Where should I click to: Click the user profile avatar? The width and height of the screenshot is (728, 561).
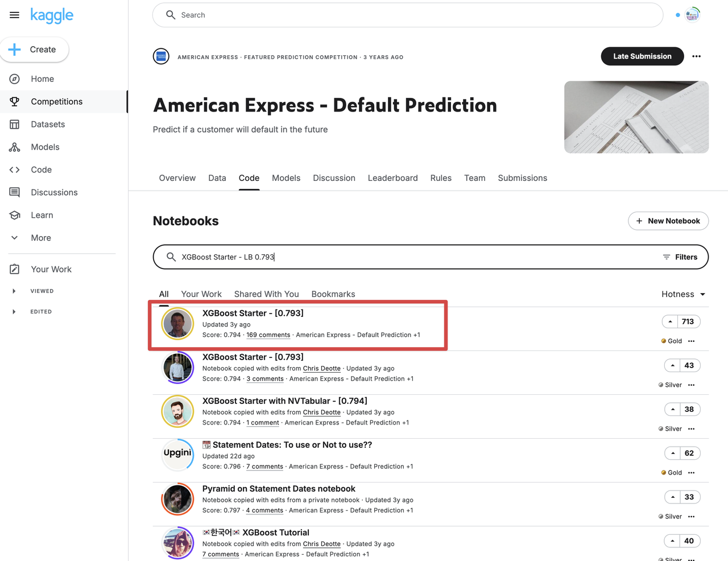692,15
